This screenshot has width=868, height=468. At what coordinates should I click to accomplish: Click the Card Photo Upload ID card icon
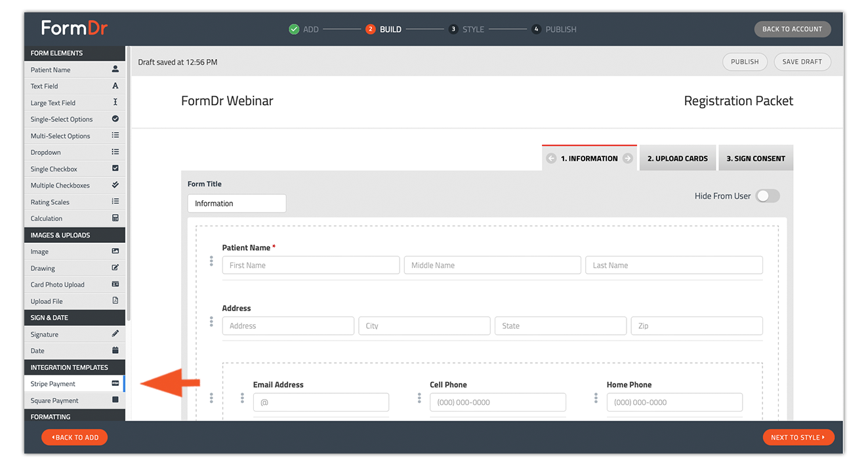tap(115, 284)
